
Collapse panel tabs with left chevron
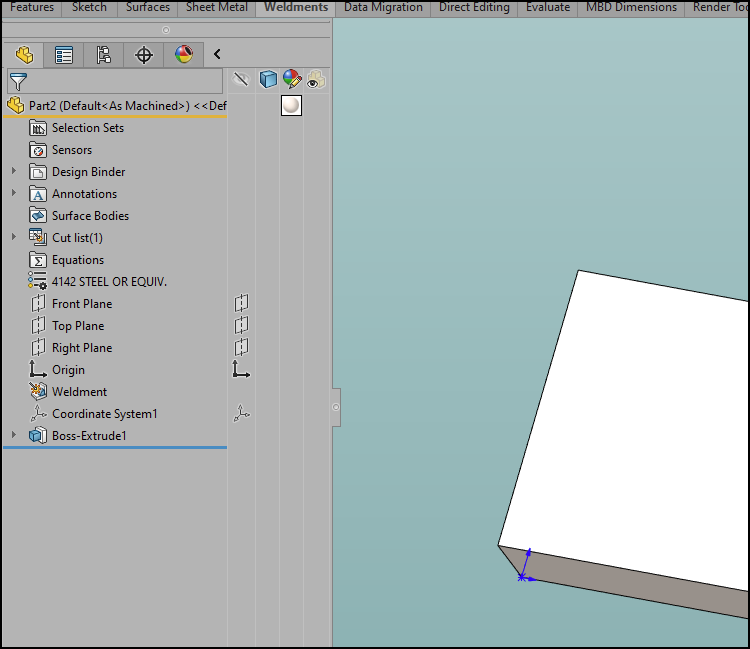217,54
